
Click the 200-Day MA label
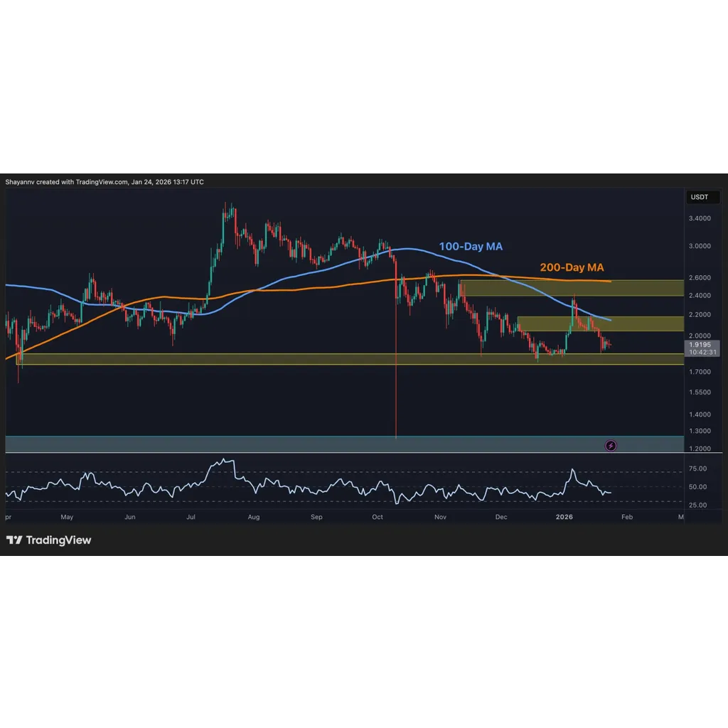click(572, 267)
